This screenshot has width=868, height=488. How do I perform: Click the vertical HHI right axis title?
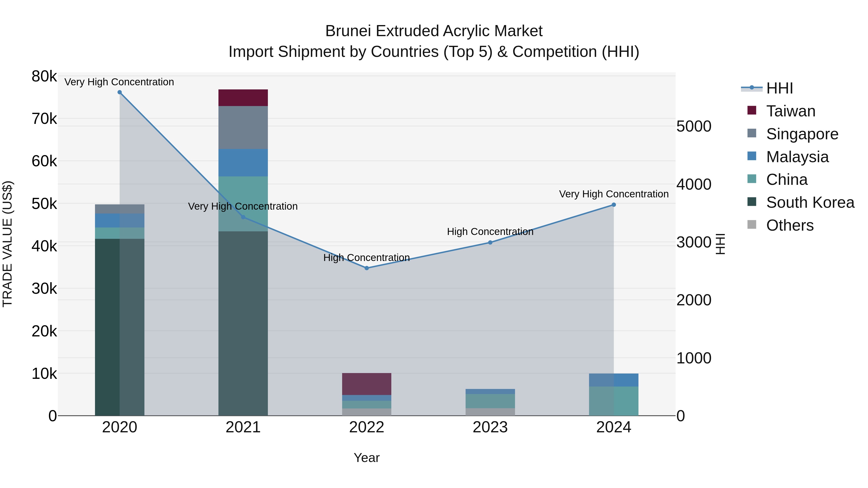click(720, 244)
